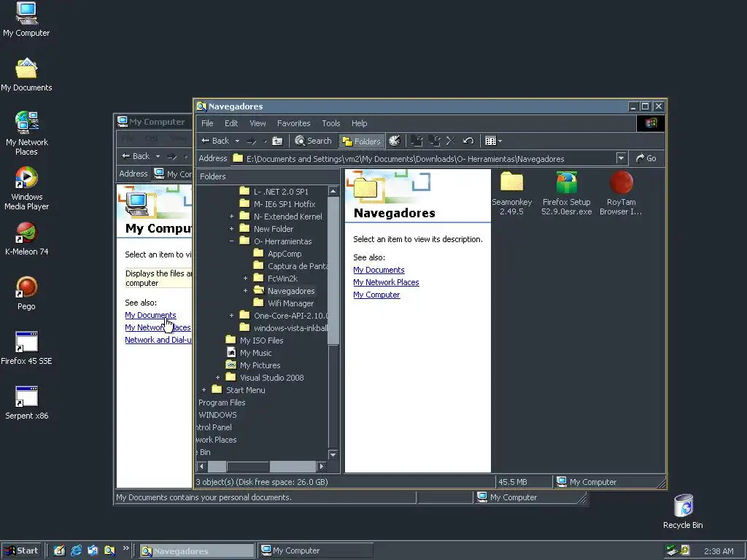Open Search from the Navegadores toolbar
Image resolution: width=747 pixels, height=560 pixels.
click(x=313, y=141)
